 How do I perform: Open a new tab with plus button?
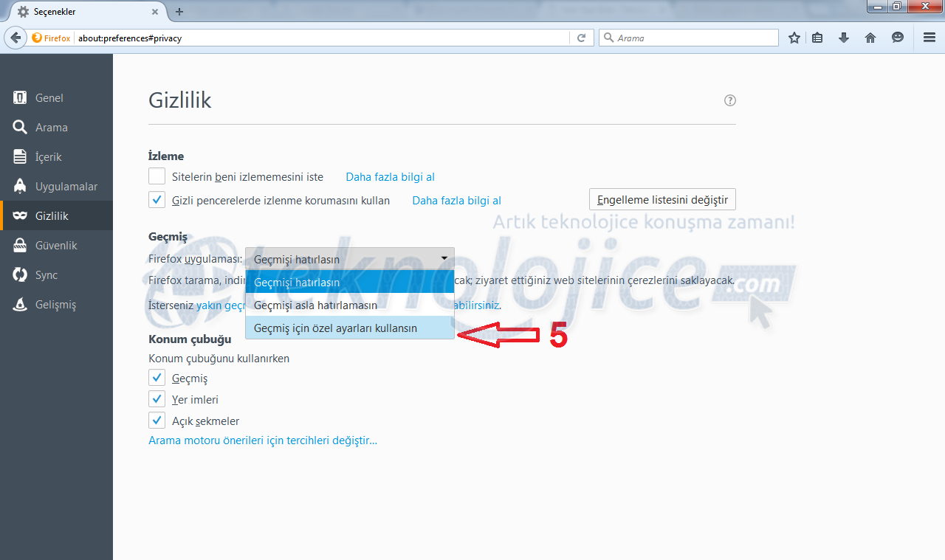(179, 12)
